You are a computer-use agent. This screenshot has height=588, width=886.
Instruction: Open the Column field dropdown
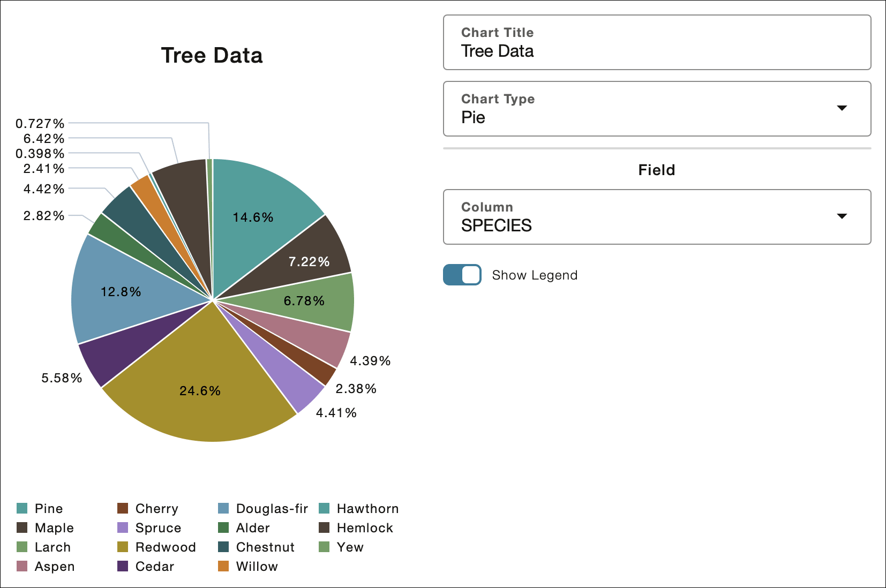657,217
